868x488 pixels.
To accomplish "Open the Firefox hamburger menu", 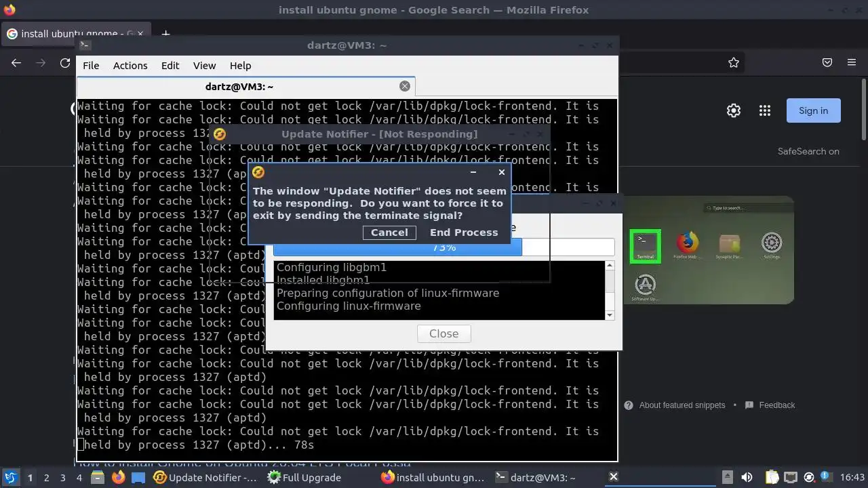I will 852,62.
